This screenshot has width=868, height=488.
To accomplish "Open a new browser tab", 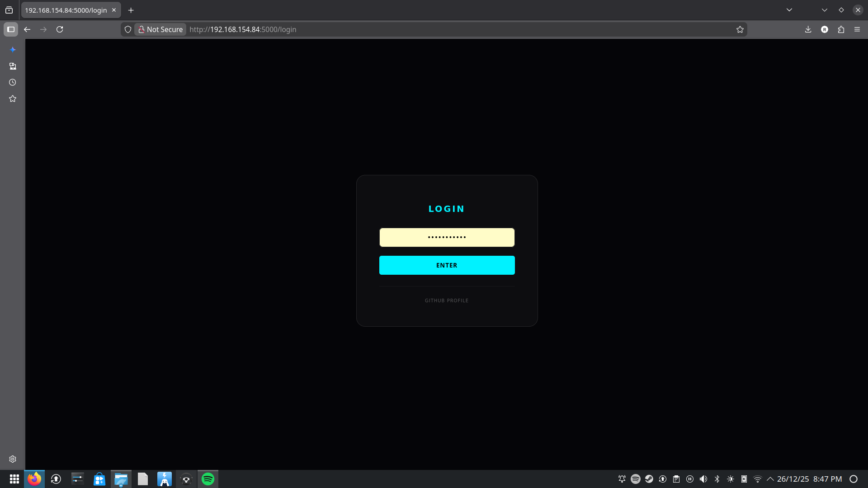I will [131, 10].
